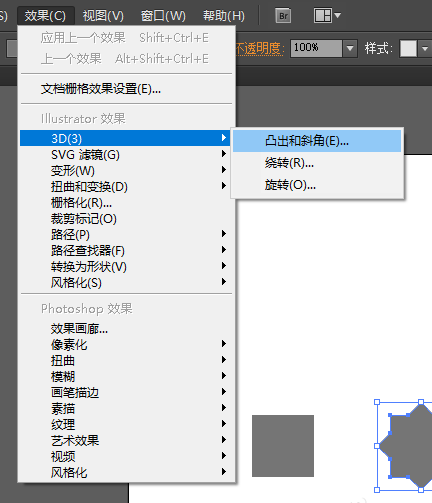Click the 100% opacity input field
The height and width of the screenshot is (503, 432).
click(x=316, y=48)
